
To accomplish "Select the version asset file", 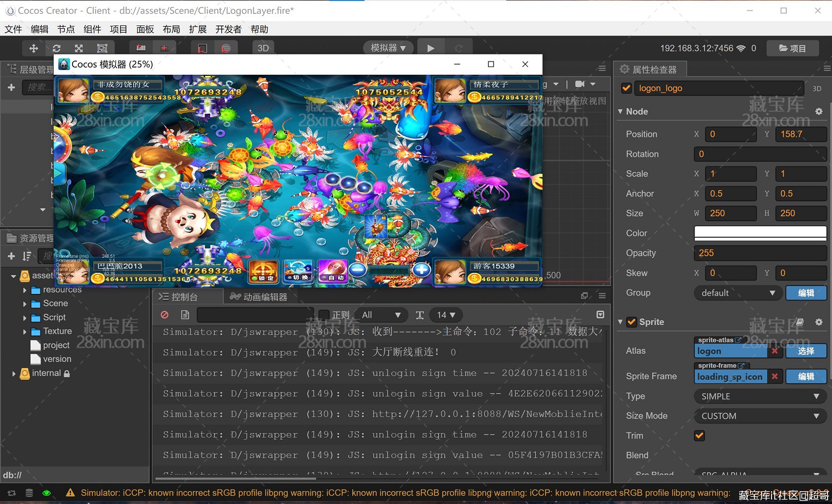I will pos(50,359).
